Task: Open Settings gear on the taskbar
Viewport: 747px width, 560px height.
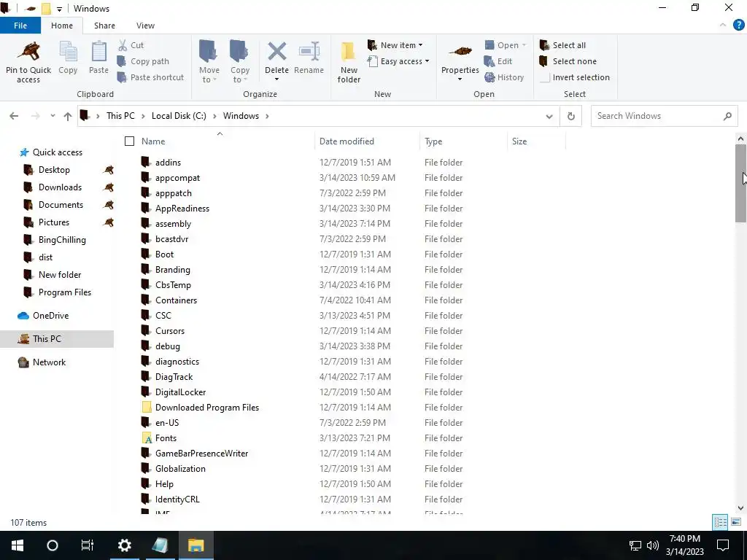Action: [x=124, y=545]
